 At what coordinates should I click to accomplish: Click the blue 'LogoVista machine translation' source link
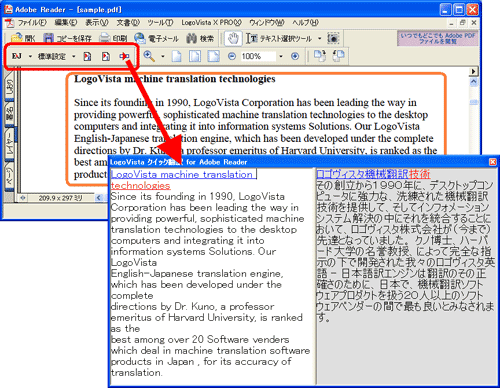click(183, 174)
